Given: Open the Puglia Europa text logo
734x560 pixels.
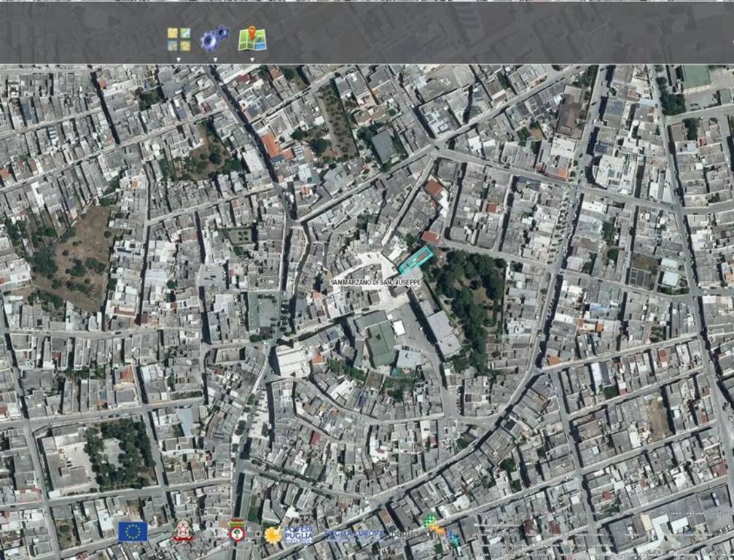Looking at the screenshot, I should coord(352,534).
